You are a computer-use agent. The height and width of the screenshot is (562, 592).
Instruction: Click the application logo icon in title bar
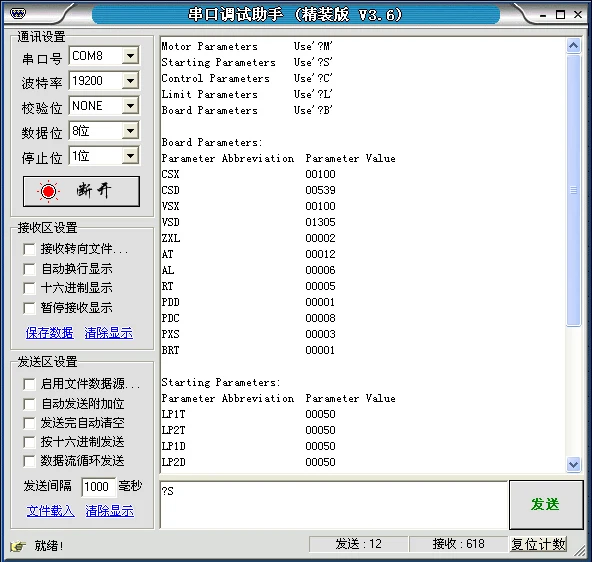[x=18, y=14]
